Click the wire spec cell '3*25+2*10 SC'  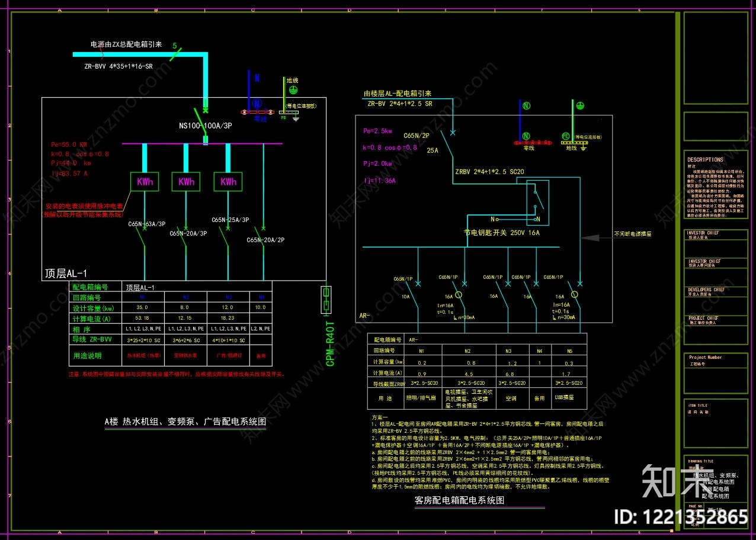[x=143, y=340]
